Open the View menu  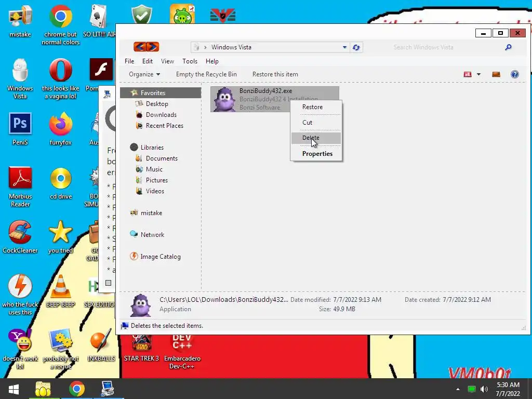(x=167, y=61)
